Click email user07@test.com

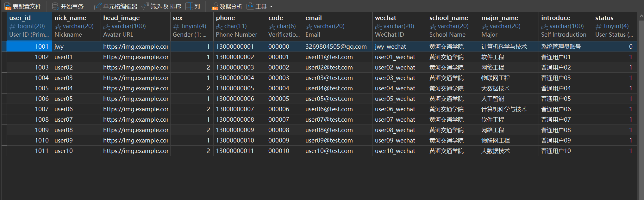tap(338, 119)
